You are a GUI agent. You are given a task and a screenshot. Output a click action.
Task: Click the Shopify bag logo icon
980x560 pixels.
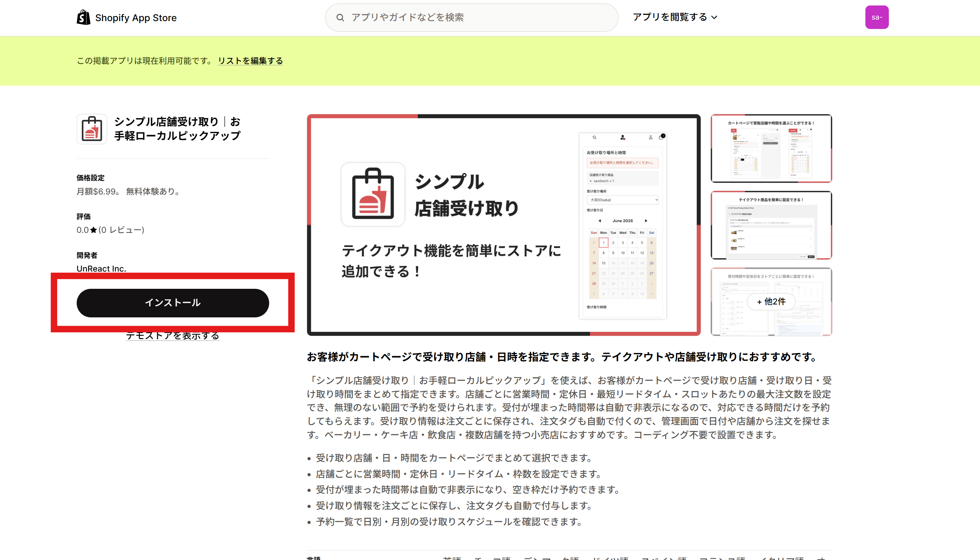tap(83, 18)
